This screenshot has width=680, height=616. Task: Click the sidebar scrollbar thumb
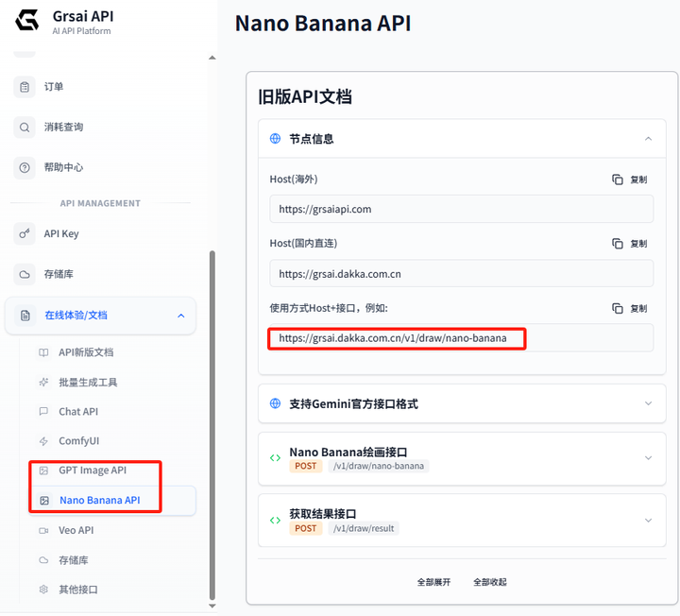click(212, 425)
